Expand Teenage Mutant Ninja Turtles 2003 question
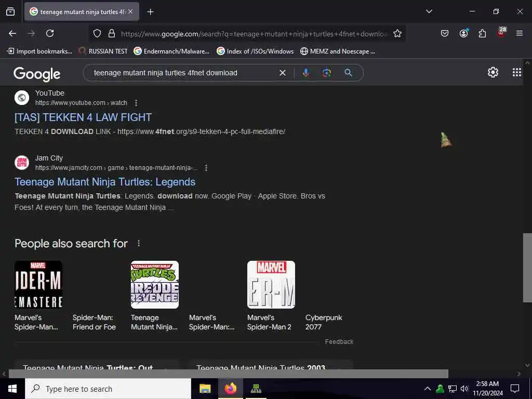Screen dimensions: 532x399 [271, 365]
